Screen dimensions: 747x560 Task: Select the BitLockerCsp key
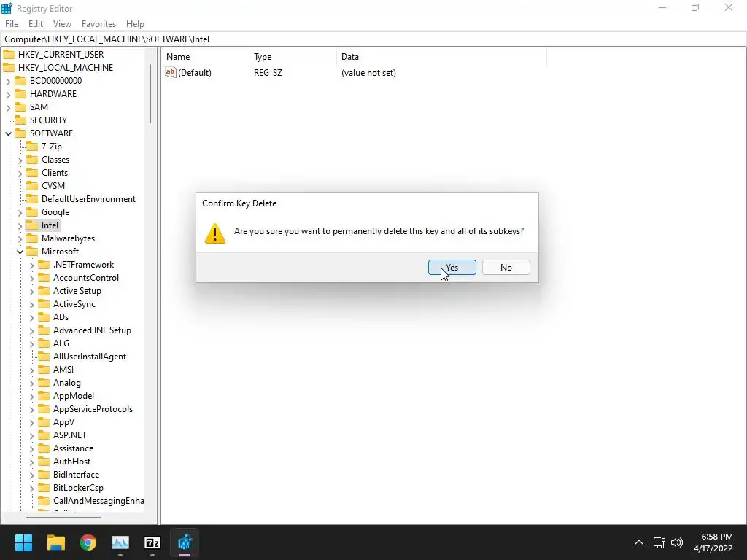78,488
